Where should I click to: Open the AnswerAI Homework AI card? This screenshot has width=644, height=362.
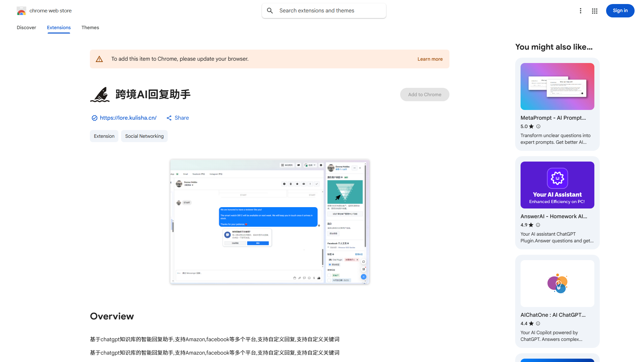click(x=557, y=203)
